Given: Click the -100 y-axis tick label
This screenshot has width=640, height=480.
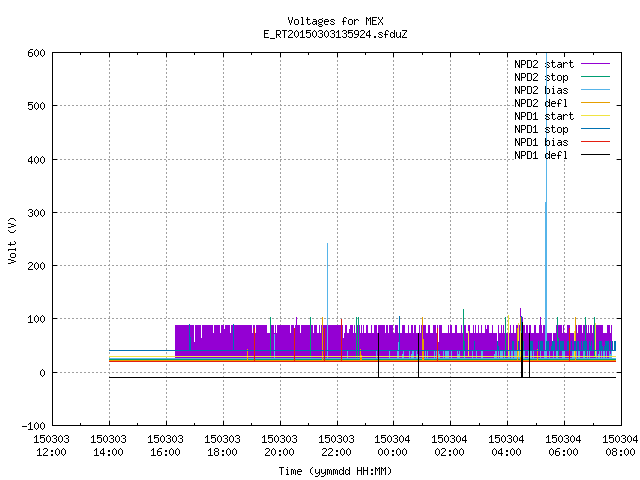Looking at the screenshot, I should [33, 426].
